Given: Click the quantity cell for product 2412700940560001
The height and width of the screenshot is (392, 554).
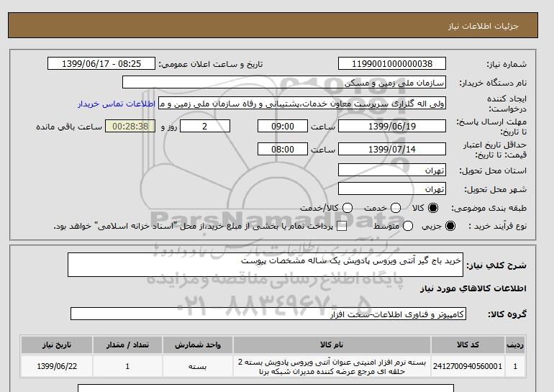Looking at the screenshot, I should 127,366.
